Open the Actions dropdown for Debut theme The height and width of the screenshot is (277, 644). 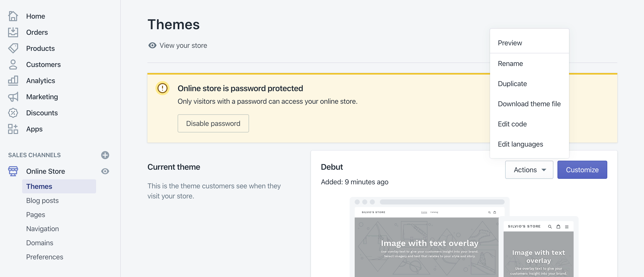tap(529, 169)
